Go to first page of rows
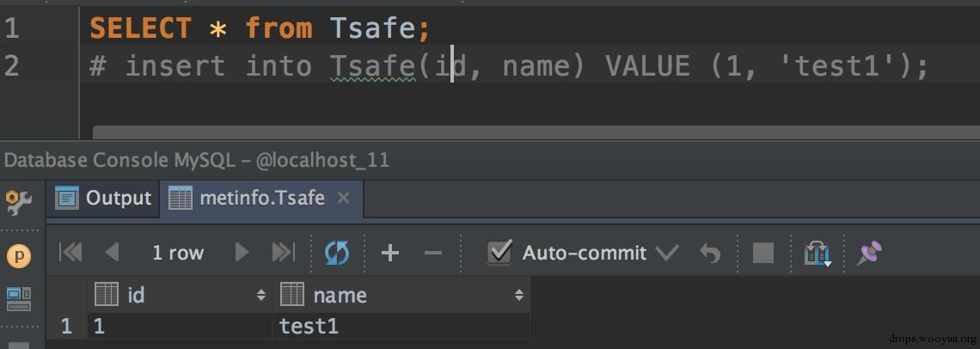This screenshot has height=349, width=980. pos(70,252)
